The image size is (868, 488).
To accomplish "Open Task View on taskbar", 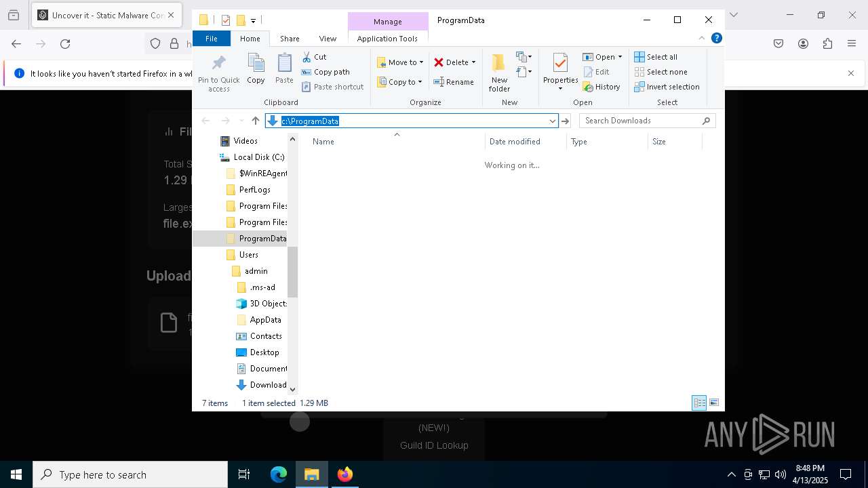I will 244,474.
